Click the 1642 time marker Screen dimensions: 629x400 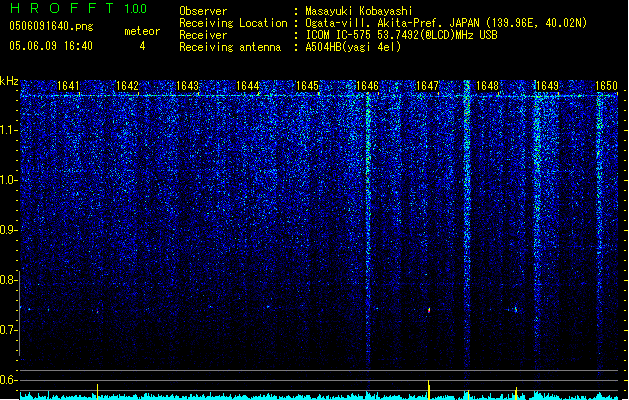[128, 86]
